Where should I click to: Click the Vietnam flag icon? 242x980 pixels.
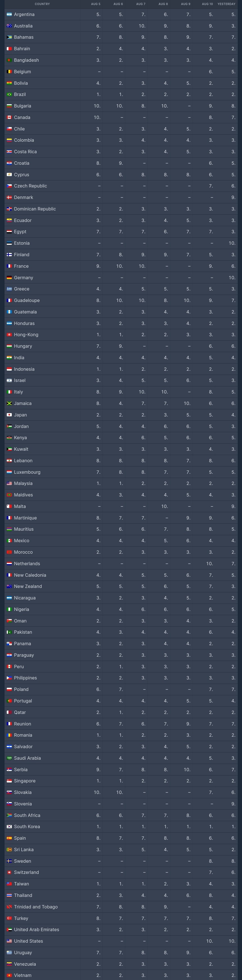click(x=9, y=975)
